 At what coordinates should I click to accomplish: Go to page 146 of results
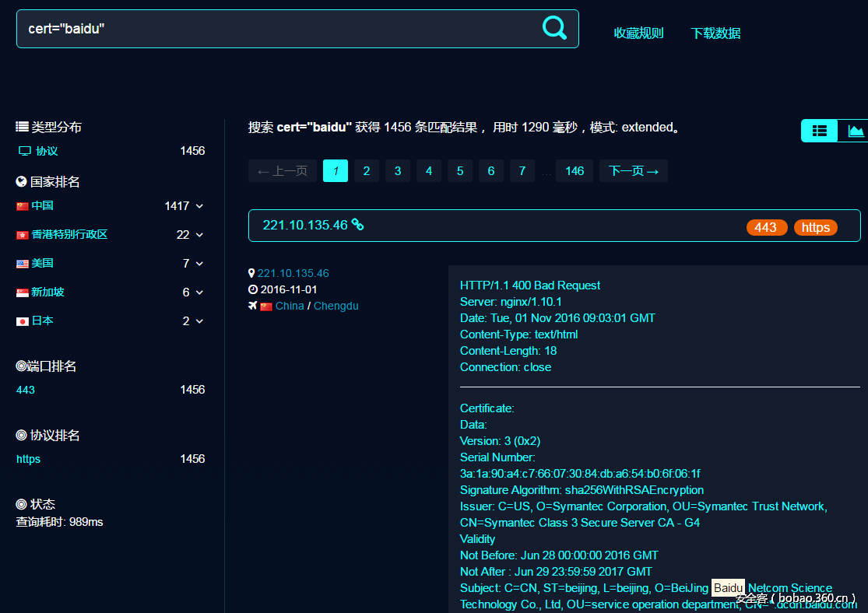coord(574,170)
